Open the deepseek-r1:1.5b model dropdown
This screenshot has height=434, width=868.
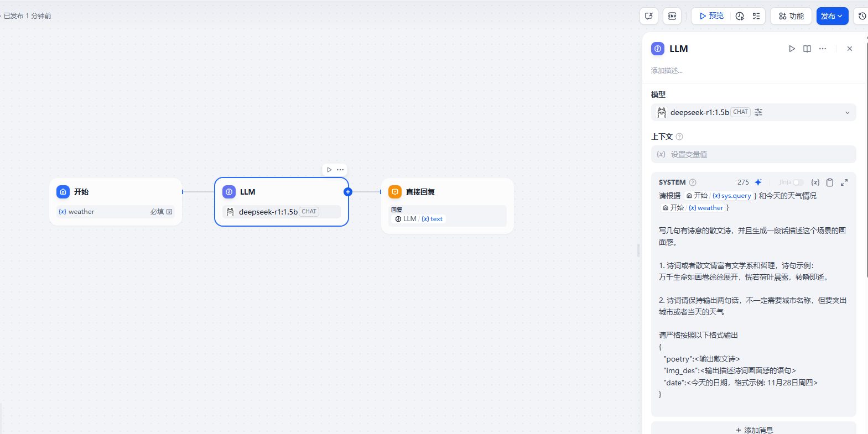tap(753, 112)
